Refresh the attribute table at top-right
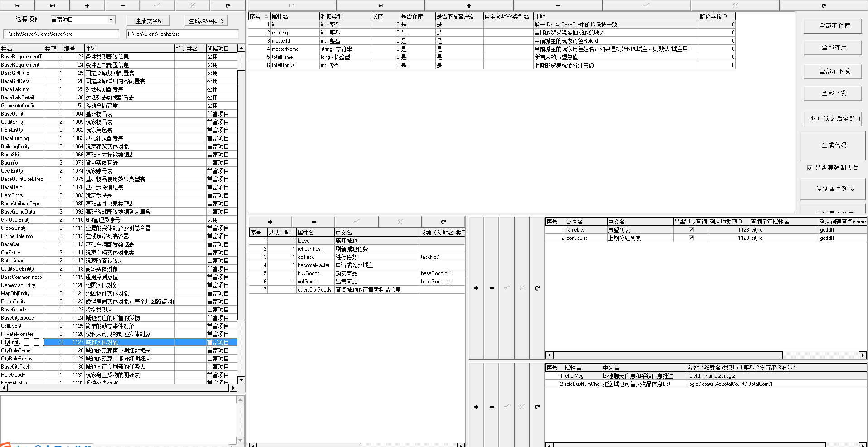Screen dimensions: 868x447 click(x=824, y=5)
